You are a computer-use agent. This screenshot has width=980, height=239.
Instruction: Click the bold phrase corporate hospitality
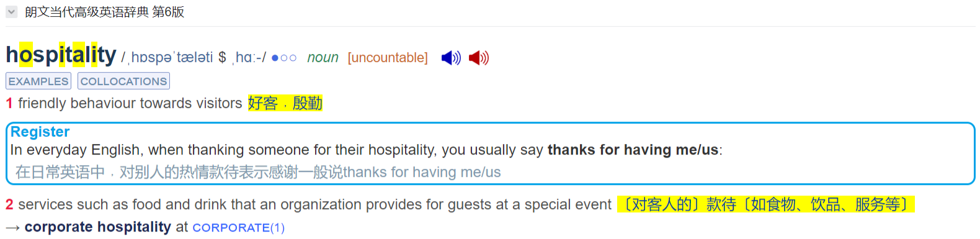point(97,227)
